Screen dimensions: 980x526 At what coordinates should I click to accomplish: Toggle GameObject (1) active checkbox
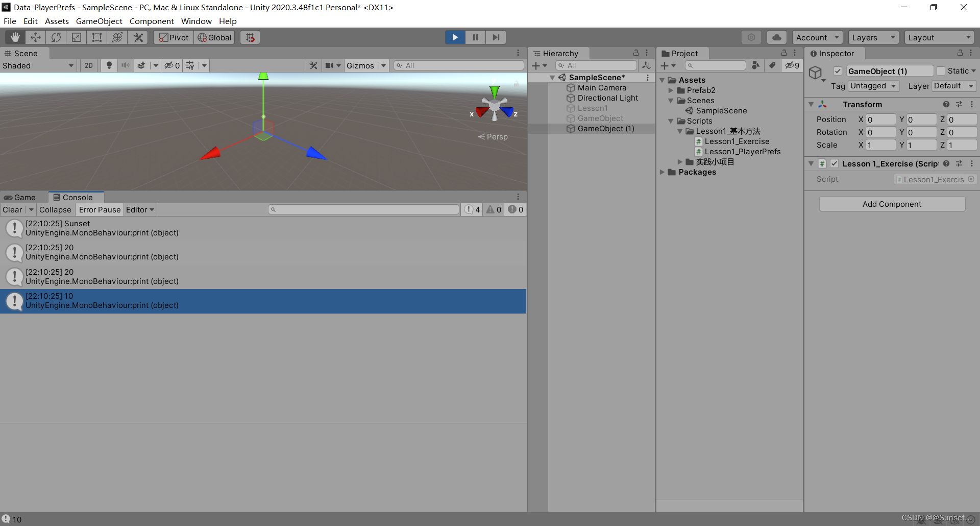pos(838,71)
